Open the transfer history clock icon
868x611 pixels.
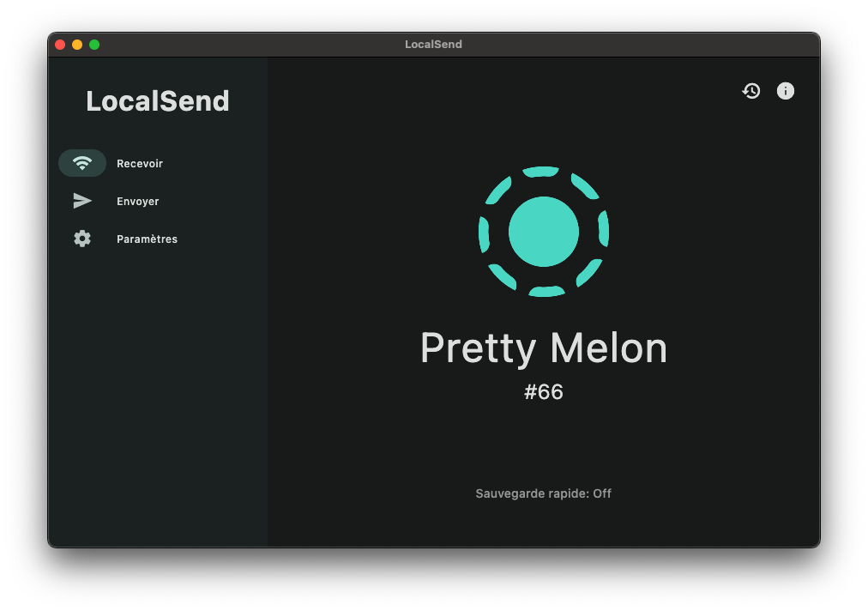click(x=751, y=91)
